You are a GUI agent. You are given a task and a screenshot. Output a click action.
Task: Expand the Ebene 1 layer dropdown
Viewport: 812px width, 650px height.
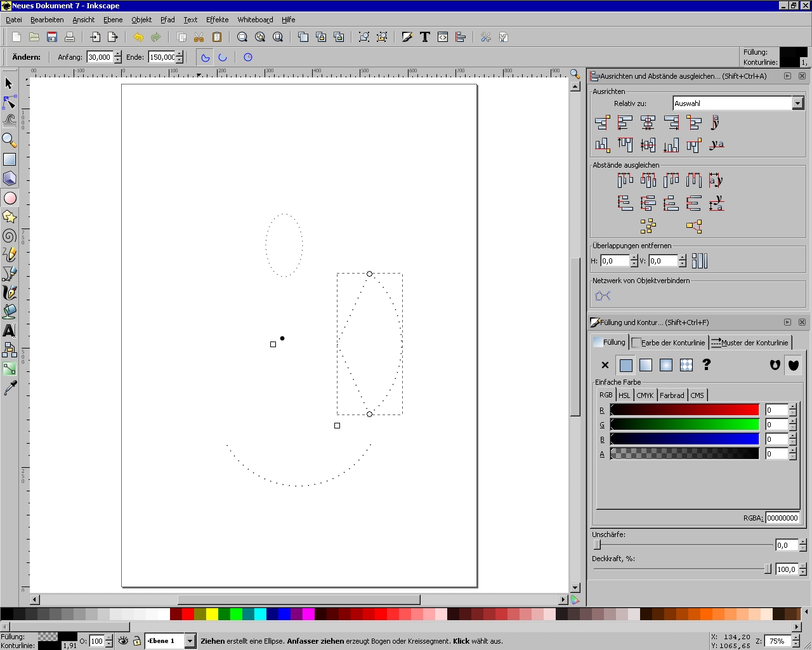pyautogui.click(x=189, y=641)
